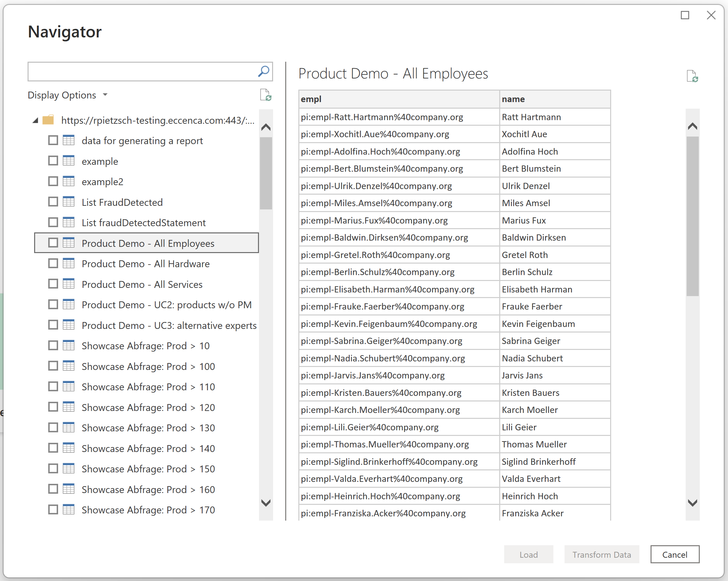Select 'Product Demo - UC3: alternative experts' item
728x581 pixels.
(x=169, y=325)
